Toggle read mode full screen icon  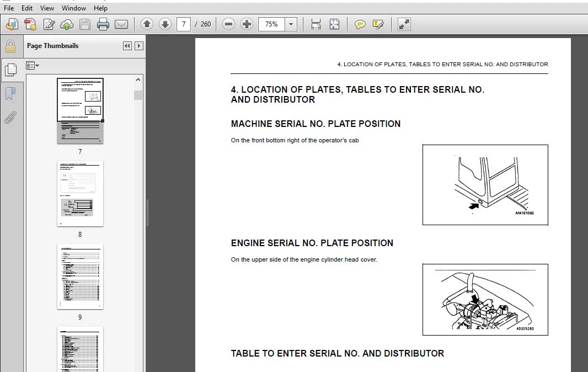tap(404, 24)
